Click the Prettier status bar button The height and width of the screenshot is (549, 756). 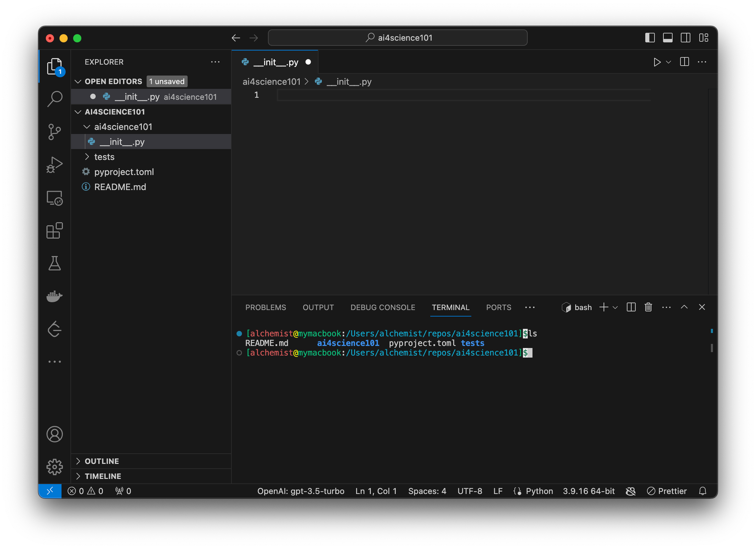(x=667, y=491)
